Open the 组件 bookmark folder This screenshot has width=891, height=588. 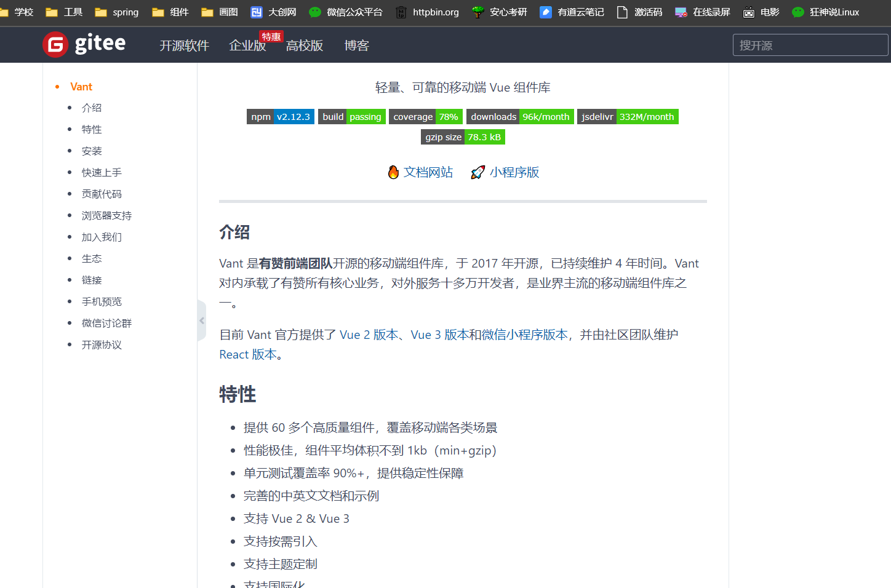click(170, 12)
